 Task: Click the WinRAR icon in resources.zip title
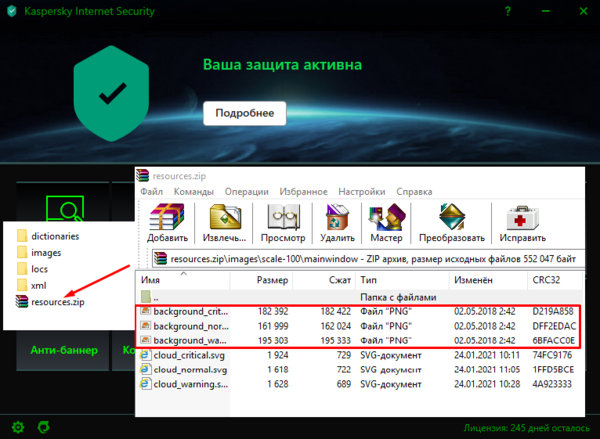tap(143, 176)
